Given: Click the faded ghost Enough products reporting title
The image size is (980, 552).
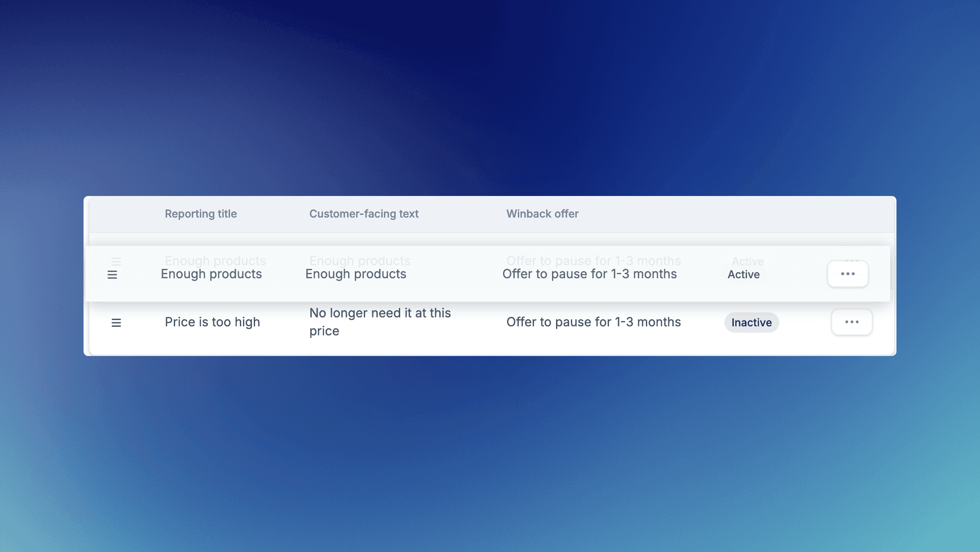Looking at the screenshot, I should click(x=215, y=260).
